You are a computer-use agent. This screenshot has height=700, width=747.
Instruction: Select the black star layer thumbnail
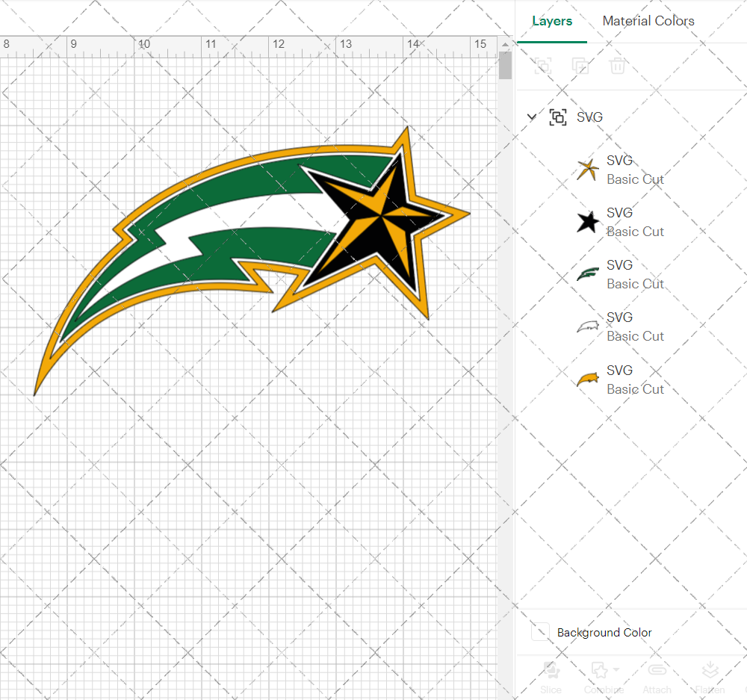(587, 222)
